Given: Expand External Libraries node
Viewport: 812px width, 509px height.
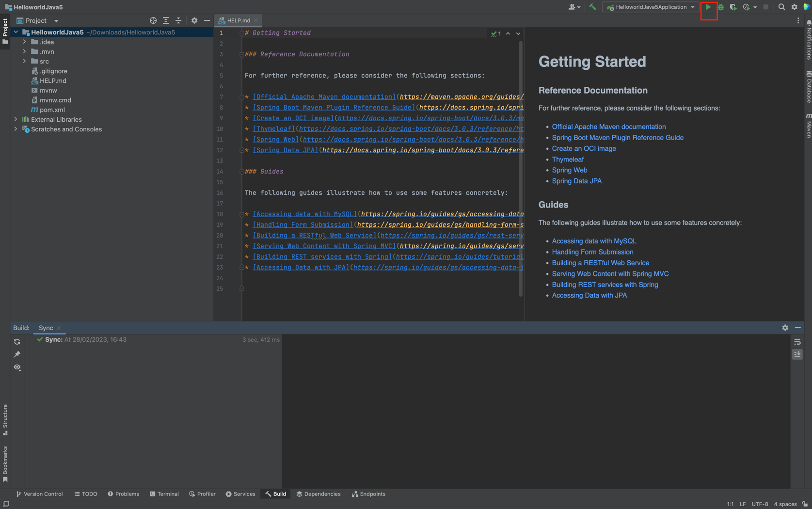Looking at the screenshot, I should (16, 119).
